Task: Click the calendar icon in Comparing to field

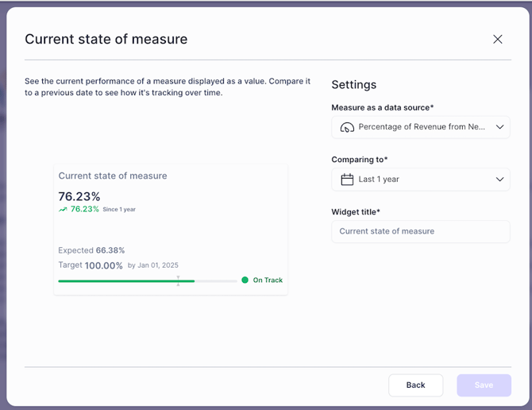Action: pos(347,180)
